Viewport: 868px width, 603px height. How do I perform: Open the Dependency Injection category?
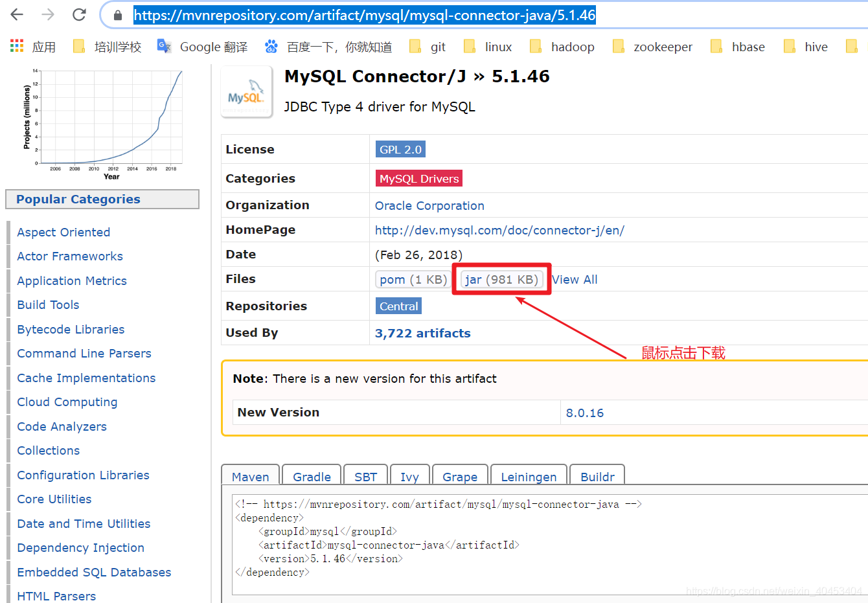coord(80,547)
